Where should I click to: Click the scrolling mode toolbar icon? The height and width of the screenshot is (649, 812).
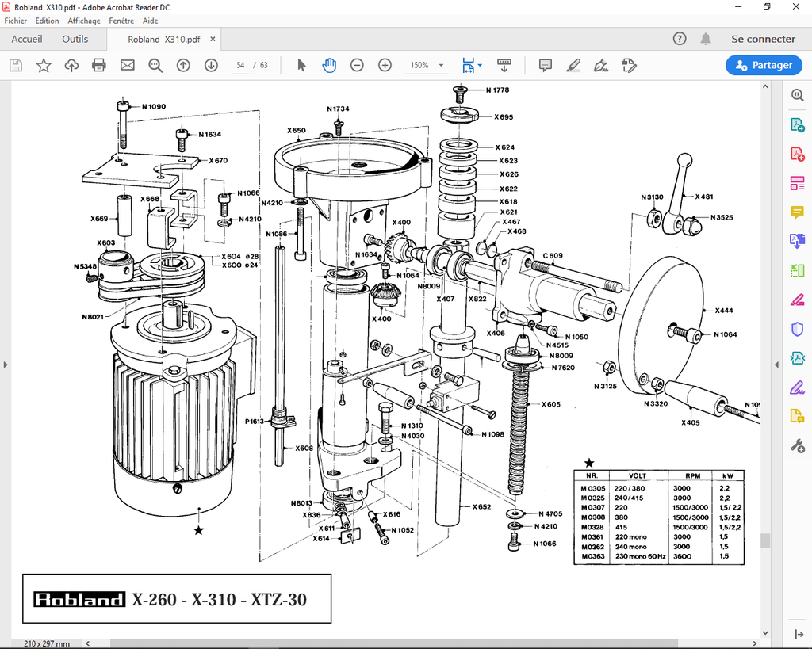[x=504, y=65]
